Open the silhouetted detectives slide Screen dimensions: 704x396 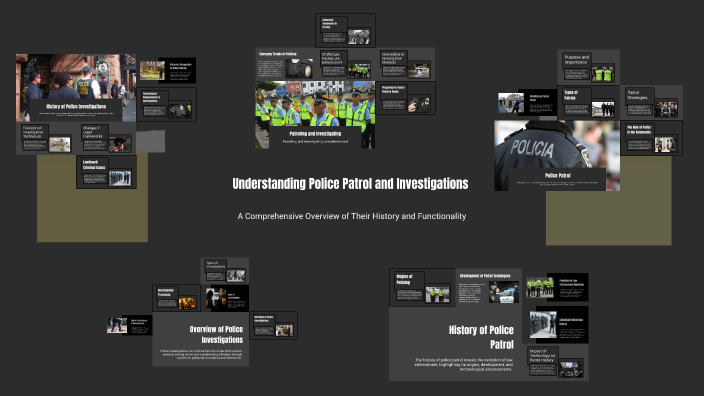point(226,299)
